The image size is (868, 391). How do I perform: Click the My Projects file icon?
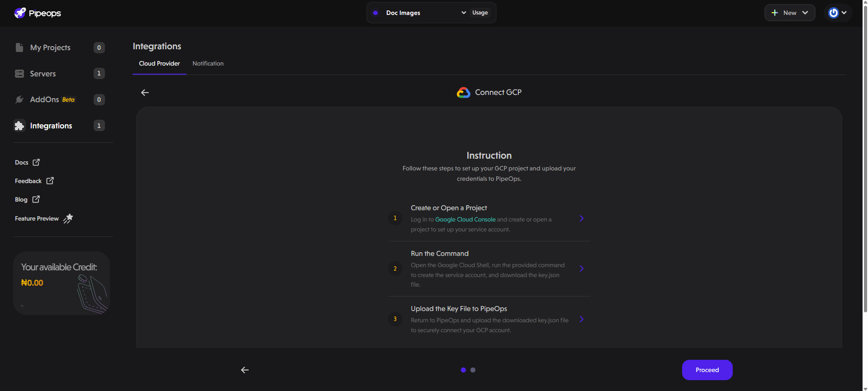19,47
